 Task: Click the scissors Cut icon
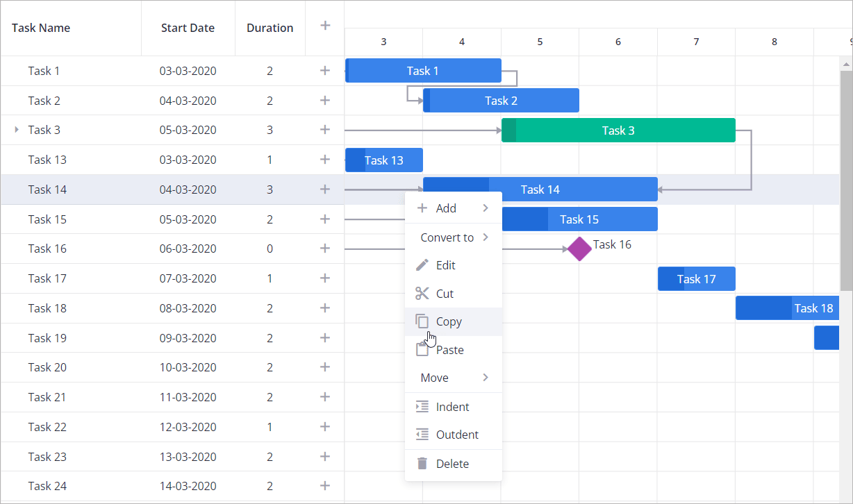pyautogui.click(x=422, y=294)
